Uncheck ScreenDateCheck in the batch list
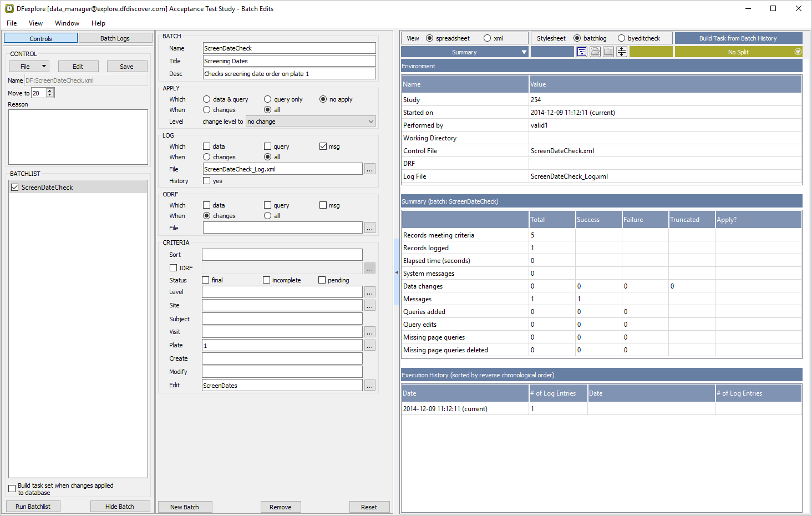The height and width of the screenshot is (516, 812). pos(15,188)
